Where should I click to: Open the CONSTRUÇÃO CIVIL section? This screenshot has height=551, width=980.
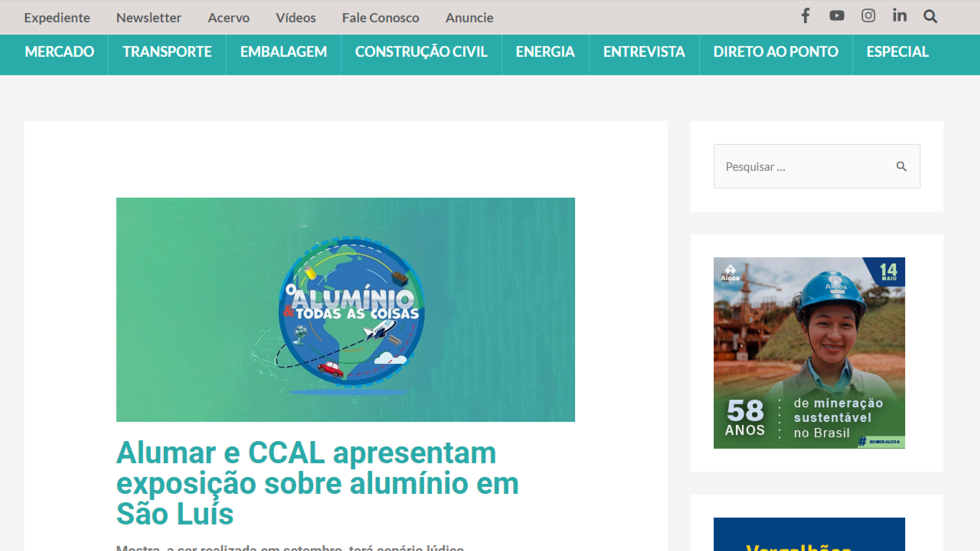click(421, 52)
